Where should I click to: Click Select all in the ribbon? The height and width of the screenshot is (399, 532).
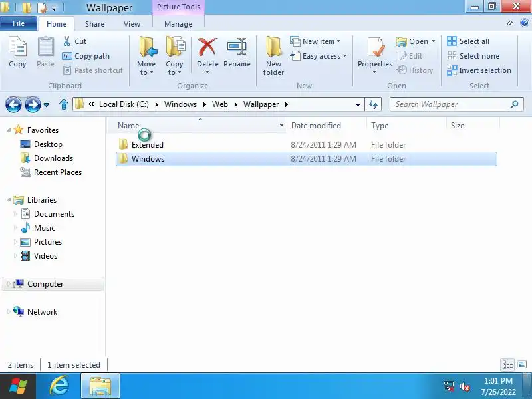[468, 41]
